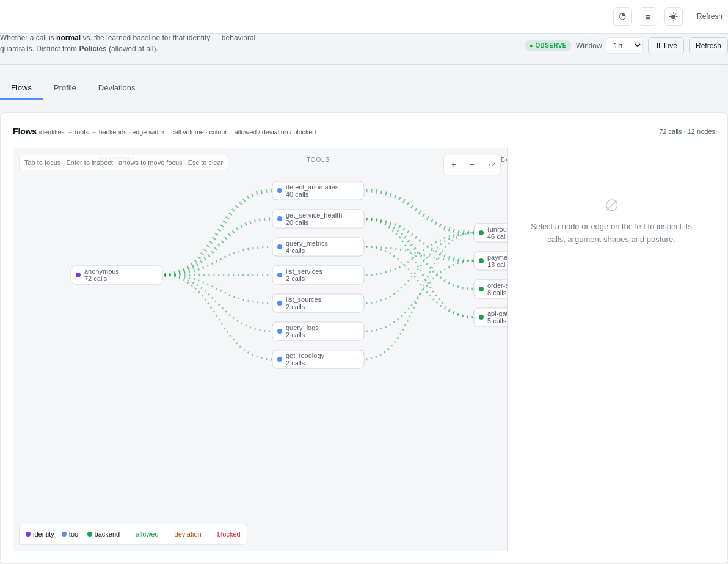Screen dimensions: 728x564
Task: Select the get_service_health tool node
Action: (x=318, y=219)
